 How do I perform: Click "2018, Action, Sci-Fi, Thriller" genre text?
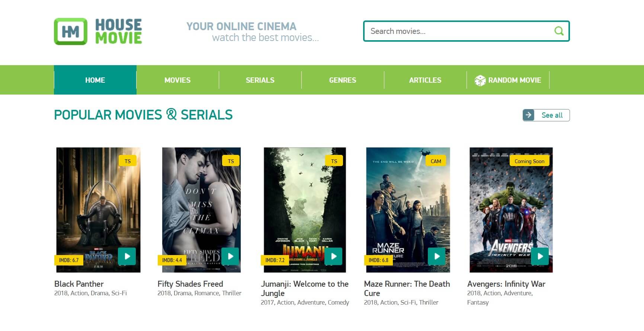point(401,302)
